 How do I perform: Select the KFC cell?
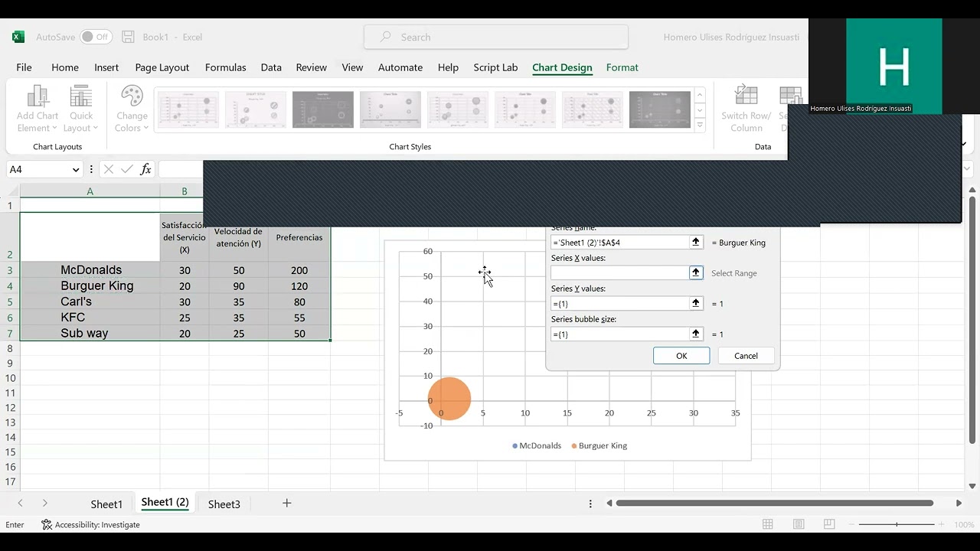[x=90, y=318]
